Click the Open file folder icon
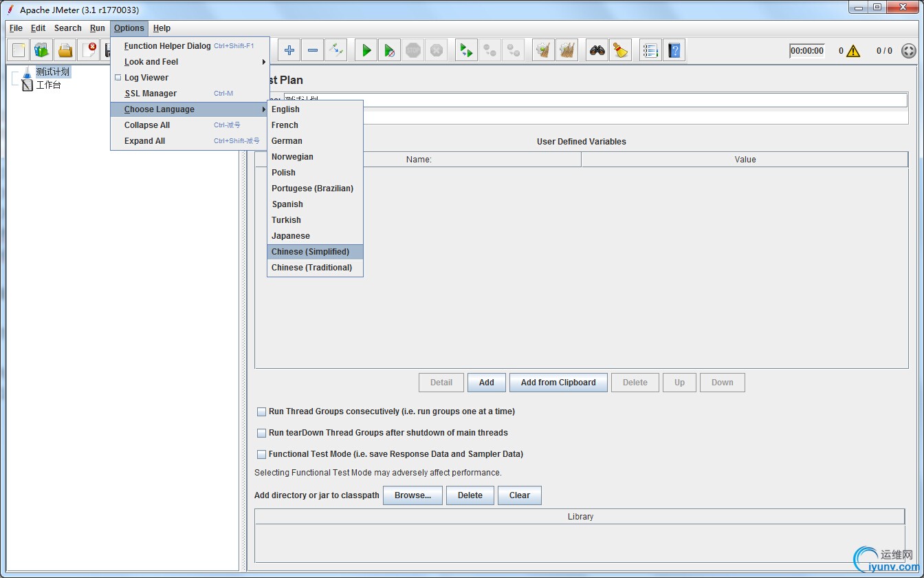The image size is (924, 578). click(65, 50)
